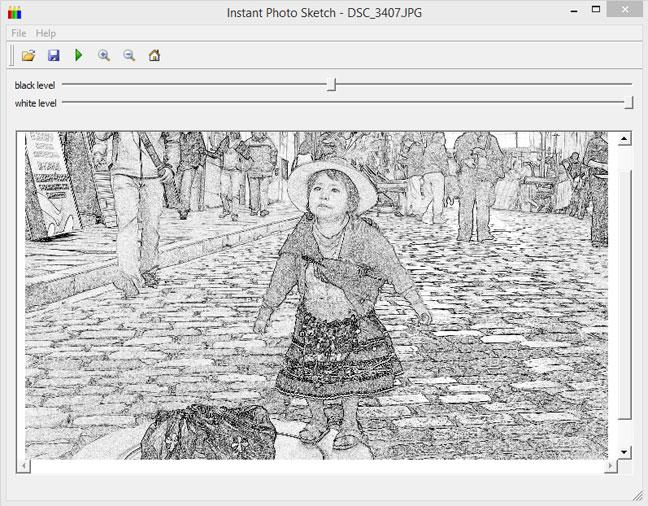Click the app icon in the title bar

click(x=14, y=13)
